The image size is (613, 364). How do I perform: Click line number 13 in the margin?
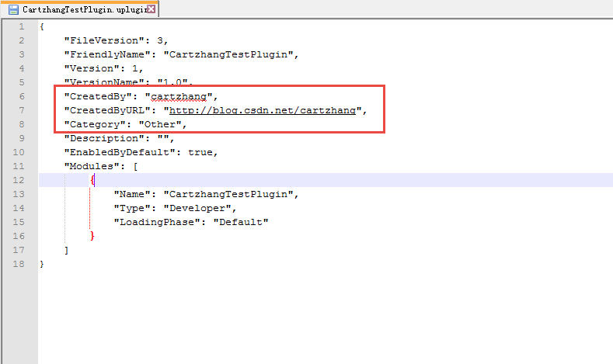point(19,194)
